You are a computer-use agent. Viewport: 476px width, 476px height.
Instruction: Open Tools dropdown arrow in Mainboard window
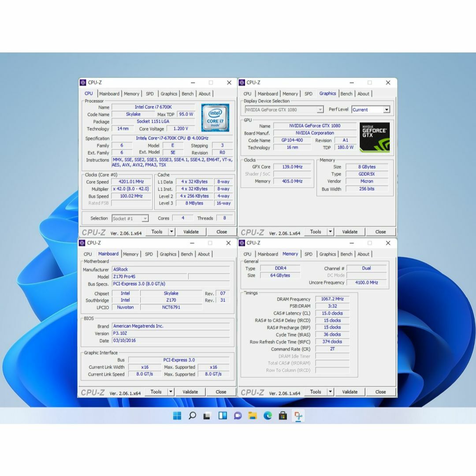click(x=171, y=392)
